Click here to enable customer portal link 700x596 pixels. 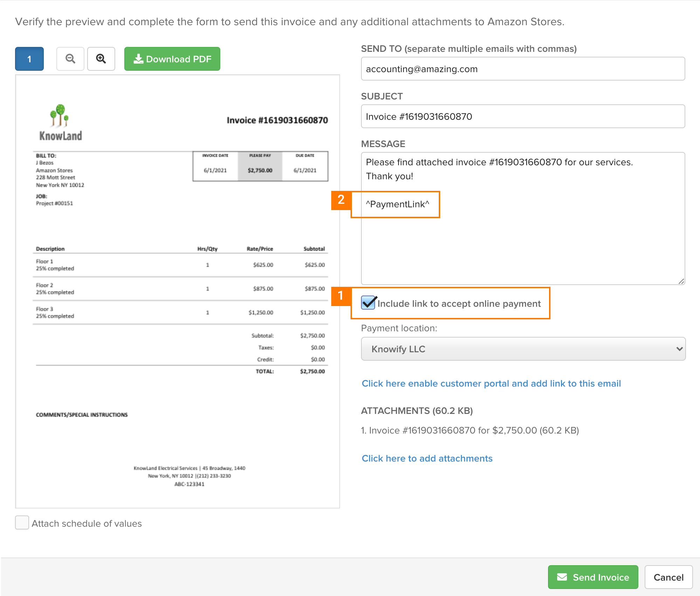tap(491, 383)
